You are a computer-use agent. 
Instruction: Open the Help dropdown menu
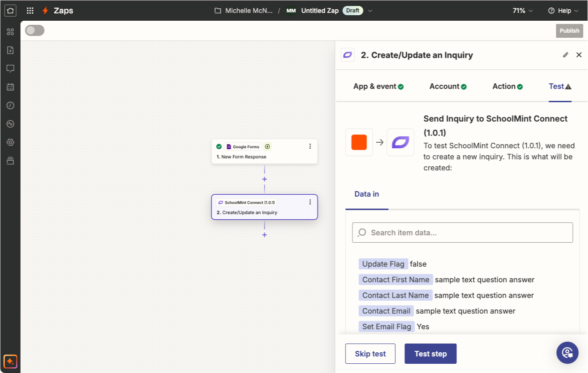point(564,11)
